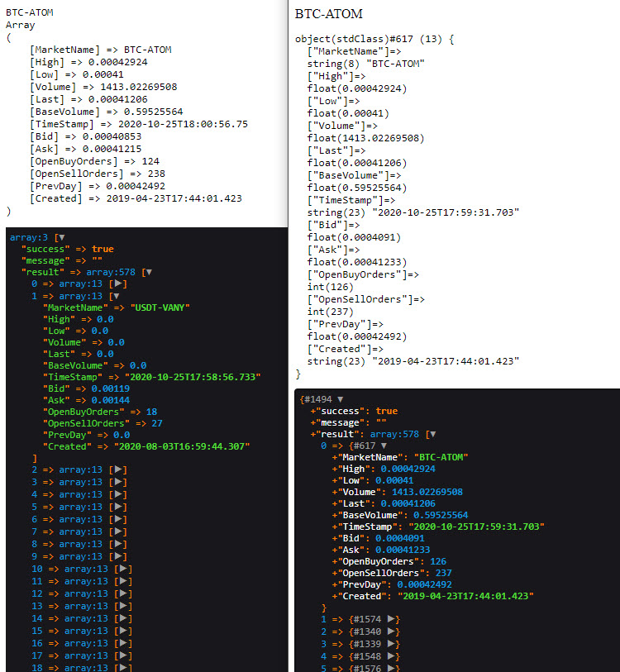Viewport: 620px width, 672px height.
Task: Expand index 9 array:13 entry
Action: tap(120, 556)
